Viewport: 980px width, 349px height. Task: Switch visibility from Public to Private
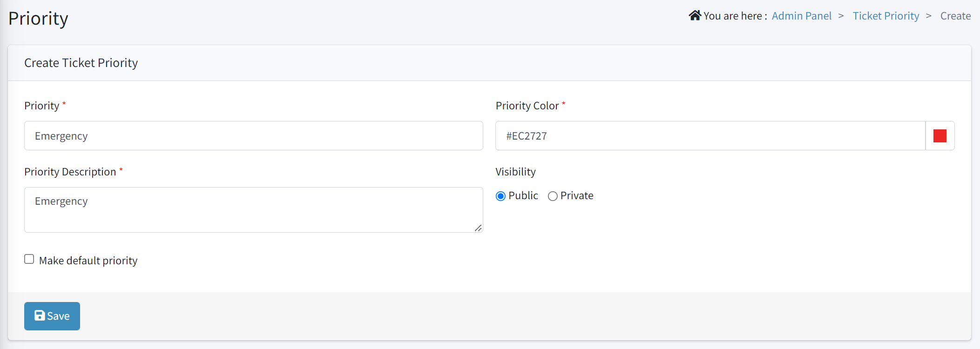point(553,196)
